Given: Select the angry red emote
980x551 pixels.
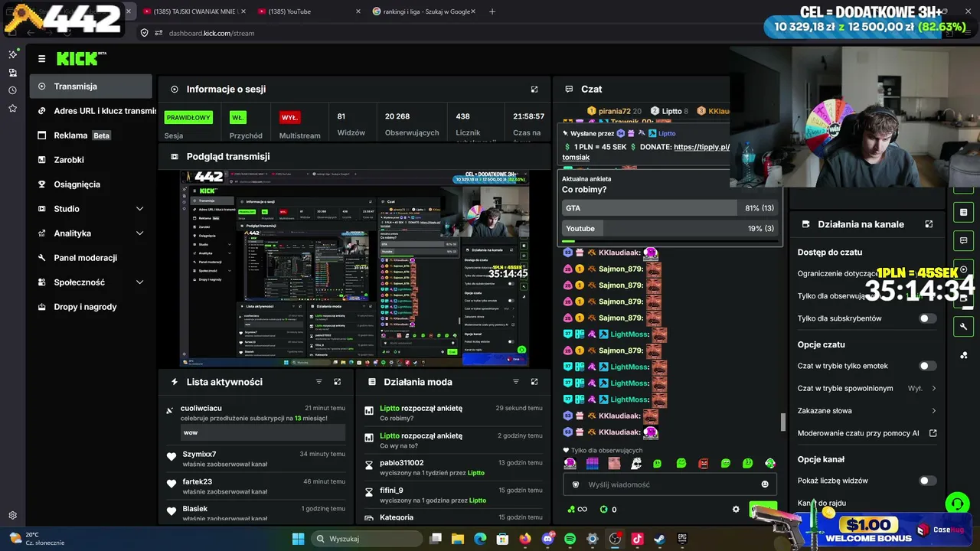Looking at the screenshot, I should tap(704, 463).
